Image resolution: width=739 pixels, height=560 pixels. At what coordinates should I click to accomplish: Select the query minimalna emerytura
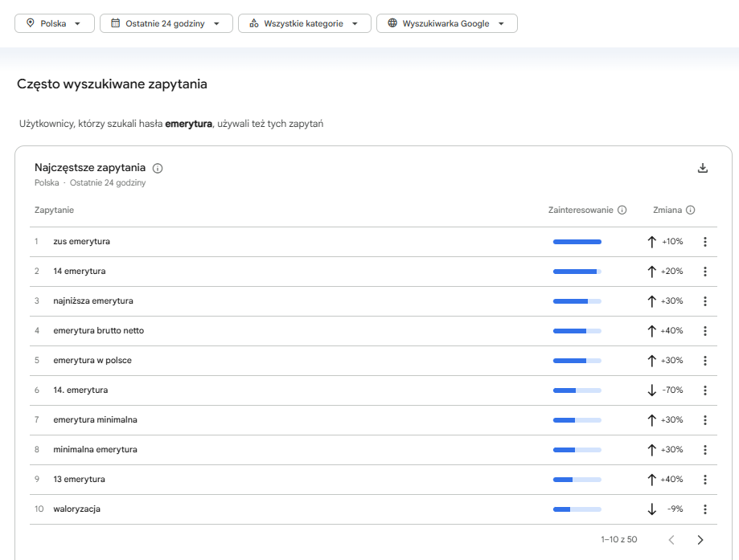95,449
